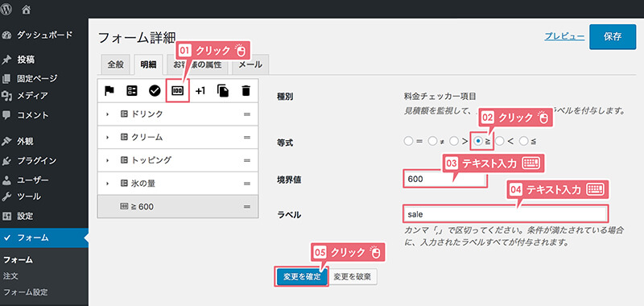644x306 pixels.
Task: Click the home icon in admin bar
Action: coord(27,10)
